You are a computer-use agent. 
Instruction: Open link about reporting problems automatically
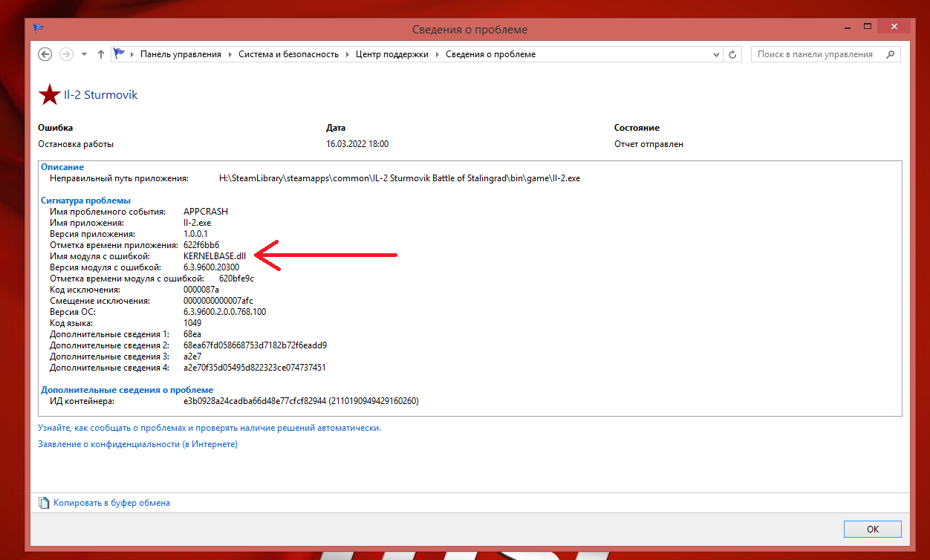pos(209,428)
